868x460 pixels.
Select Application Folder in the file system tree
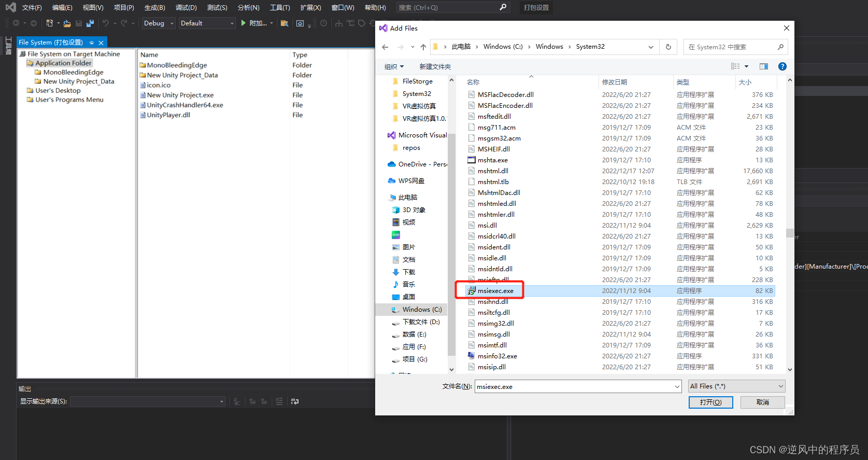(63, 63)
